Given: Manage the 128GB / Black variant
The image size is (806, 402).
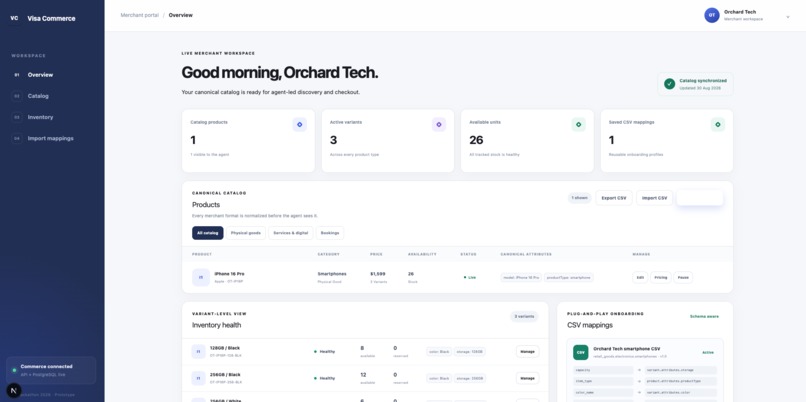Looking at the screenshot, I should click(527, 352).
